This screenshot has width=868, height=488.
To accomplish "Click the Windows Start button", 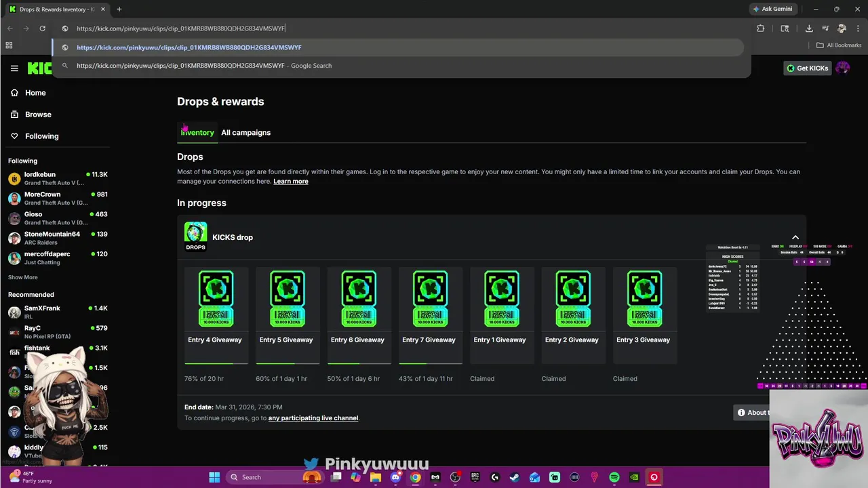I will pyautogui.click(x=214, y=477).
